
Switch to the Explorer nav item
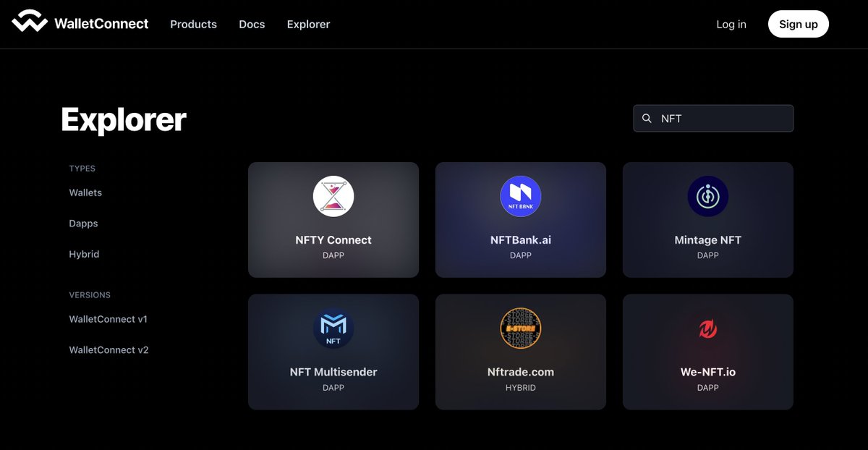click(x=308, y=24)
